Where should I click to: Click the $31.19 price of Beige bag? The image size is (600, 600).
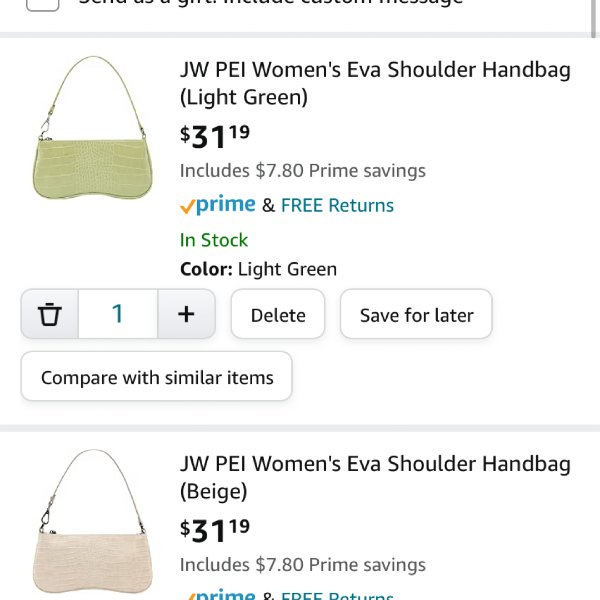[215, 531]
